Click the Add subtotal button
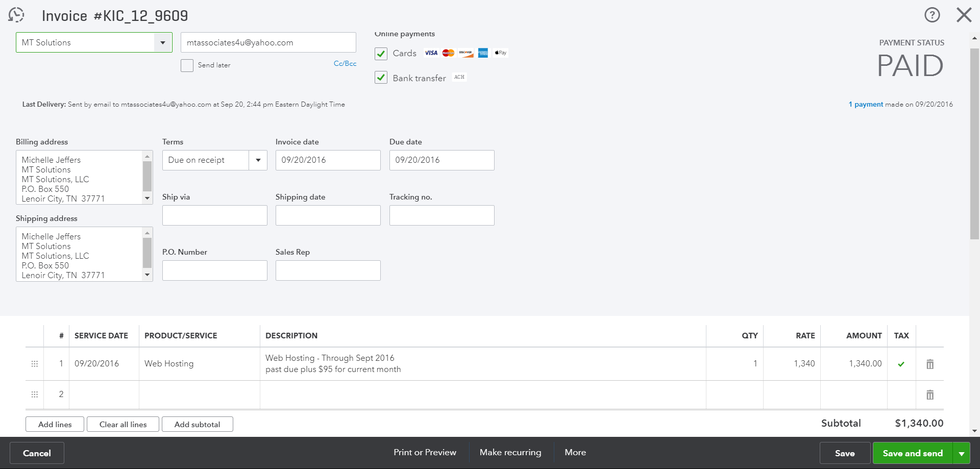 [x=197, y=425]
